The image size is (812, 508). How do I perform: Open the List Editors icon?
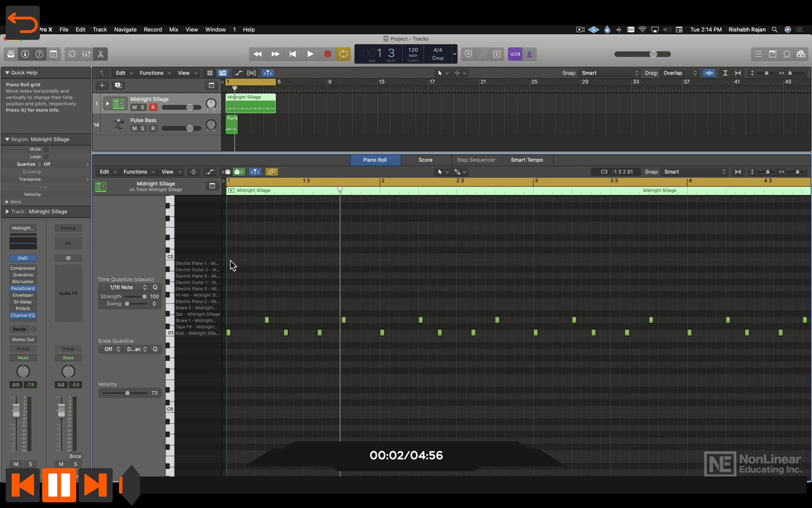(758, 54)
